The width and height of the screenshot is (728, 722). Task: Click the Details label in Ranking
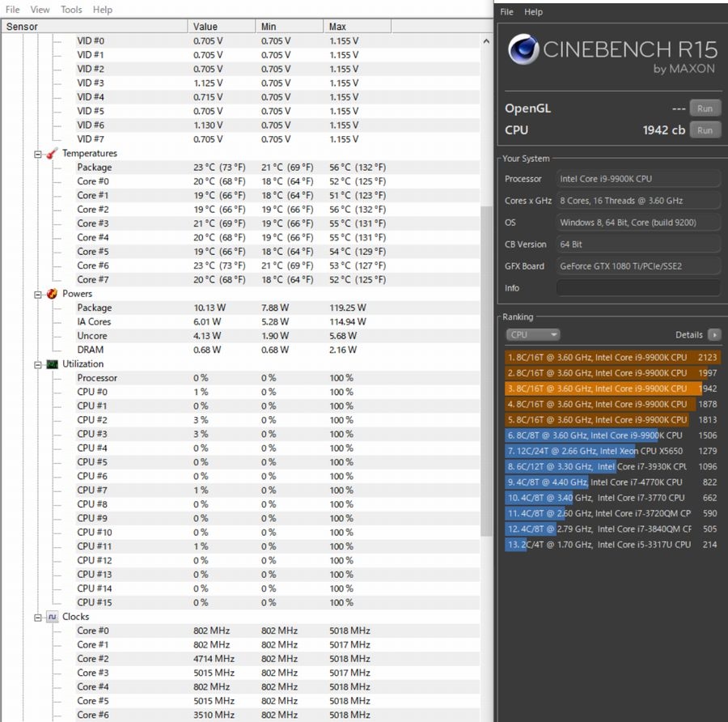(x=689, y=334)
